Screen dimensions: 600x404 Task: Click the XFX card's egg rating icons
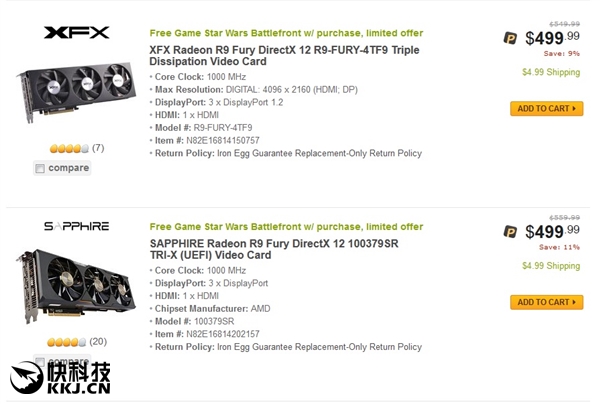67,148
